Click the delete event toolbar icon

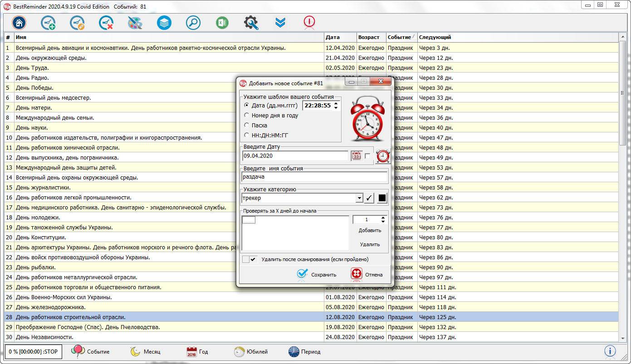(106, 23)
